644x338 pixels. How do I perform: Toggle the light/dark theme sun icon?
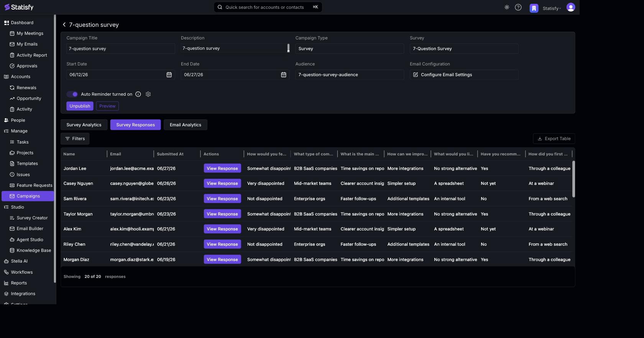tap(507, 7)
